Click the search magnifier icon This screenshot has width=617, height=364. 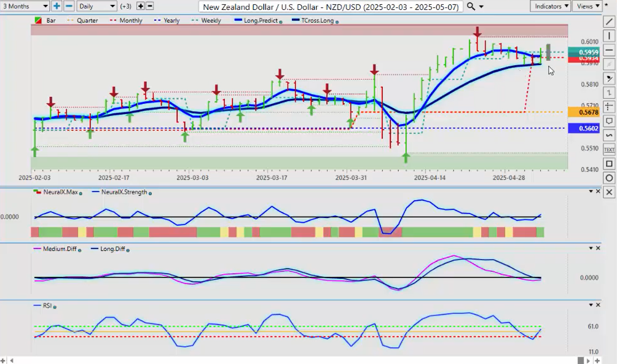point(471,6)
